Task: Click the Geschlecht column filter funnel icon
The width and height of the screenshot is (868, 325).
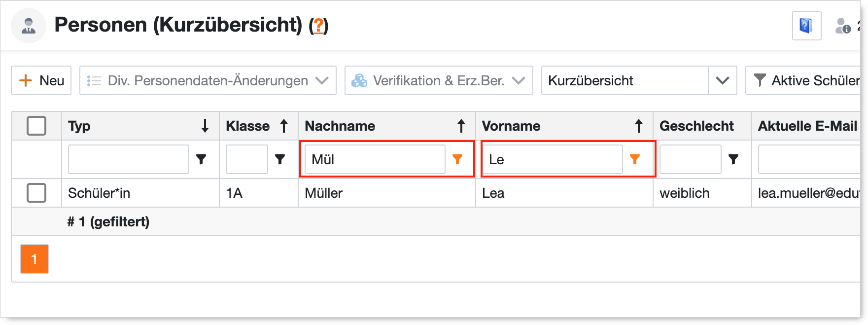Action: (x=733, y=159)
